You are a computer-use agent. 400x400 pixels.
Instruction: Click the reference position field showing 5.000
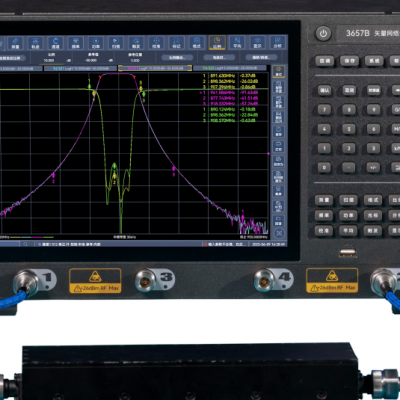click(x=135, y=60)
